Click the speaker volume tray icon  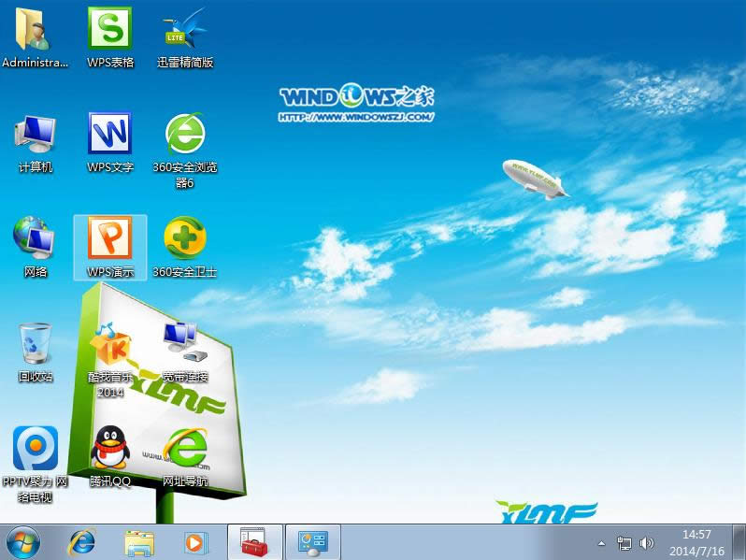coord(646,542)
